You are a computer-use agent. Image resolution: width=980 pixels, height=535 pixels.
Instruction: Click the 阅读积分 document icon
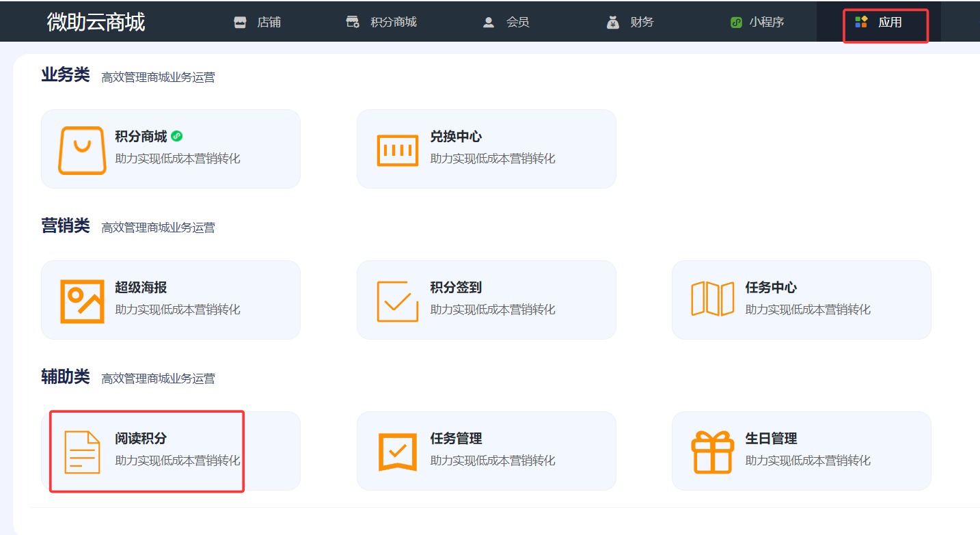[x=82, y=452]
